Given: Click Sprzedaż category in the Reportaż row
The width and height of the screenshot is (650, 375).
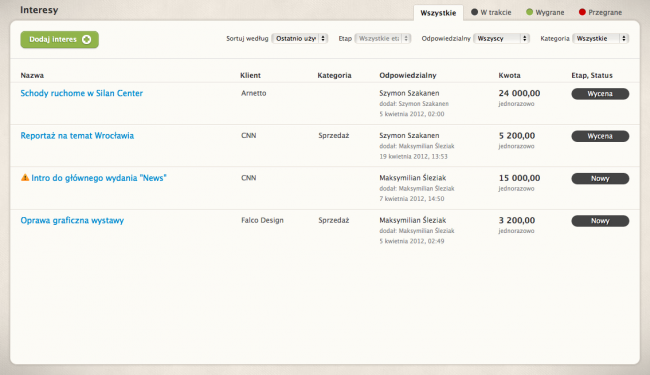Looking at the screenshot, I should (334, 135).
